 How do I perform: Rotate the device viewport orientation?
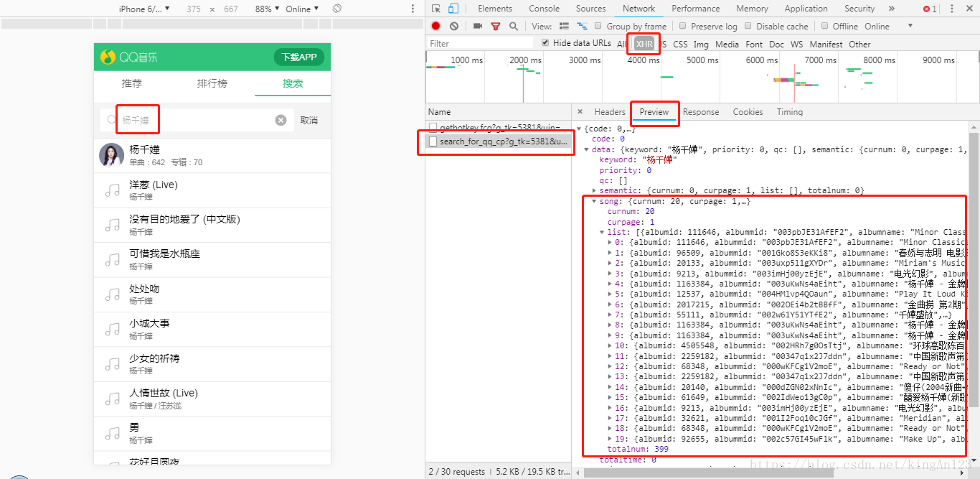tap(337, 9)
